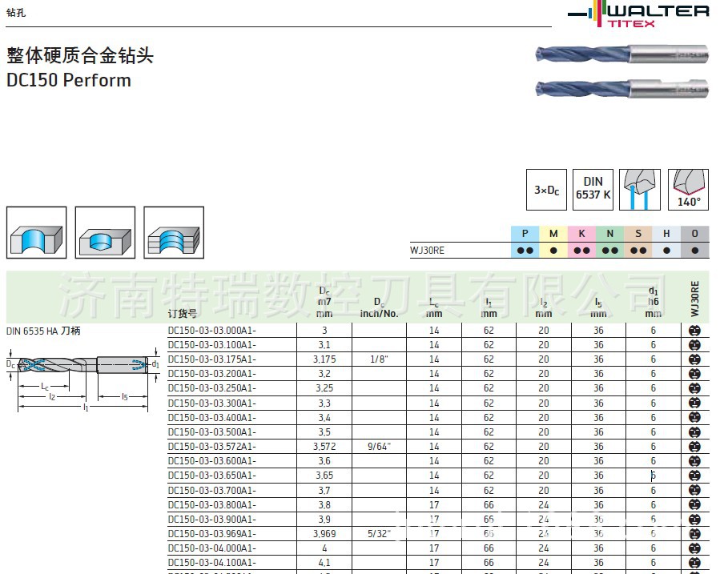
Task: Select order number DC150-03-04.000A1-
Action: click(x=212, y=548)
